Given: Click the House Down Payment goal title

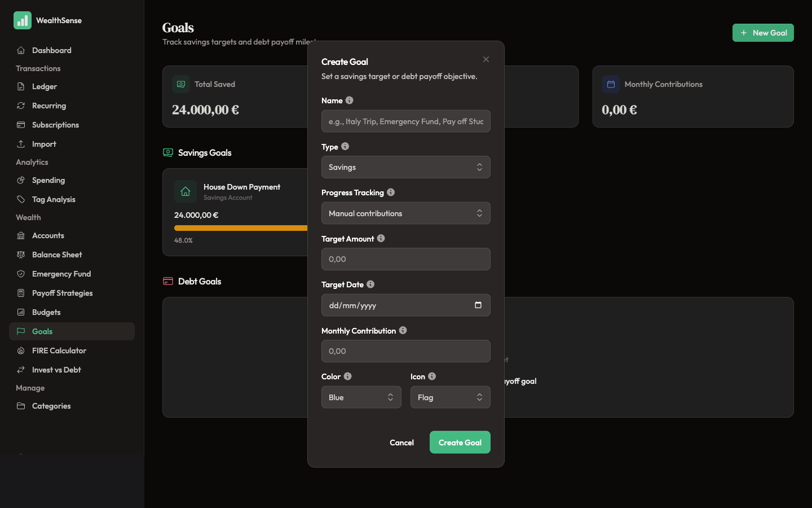Looking at the screenshot, I should pyautogui.click(x=242, y=187).
